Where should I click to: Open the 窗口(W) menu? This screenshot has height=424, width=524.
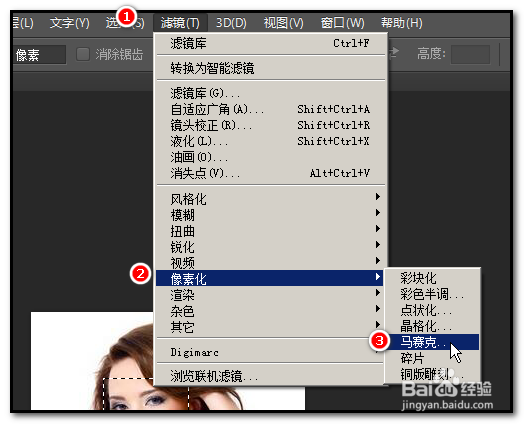pyautogui.click(x=342, y=23)
